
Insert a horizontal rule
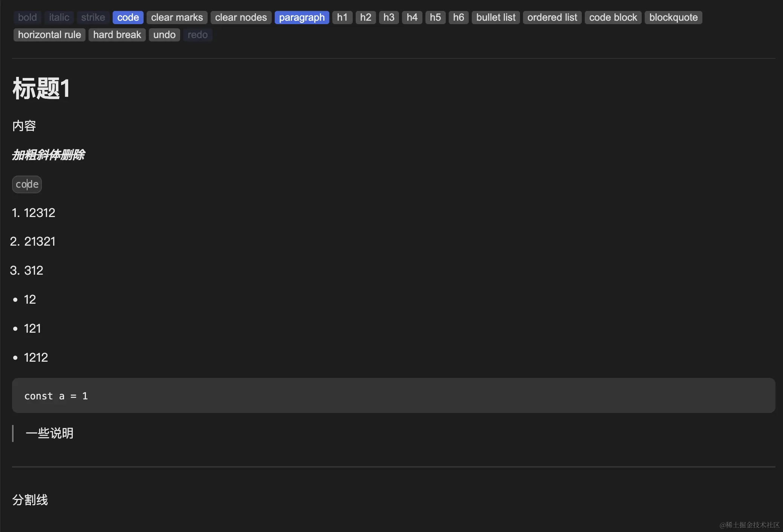tap(49, 35)
